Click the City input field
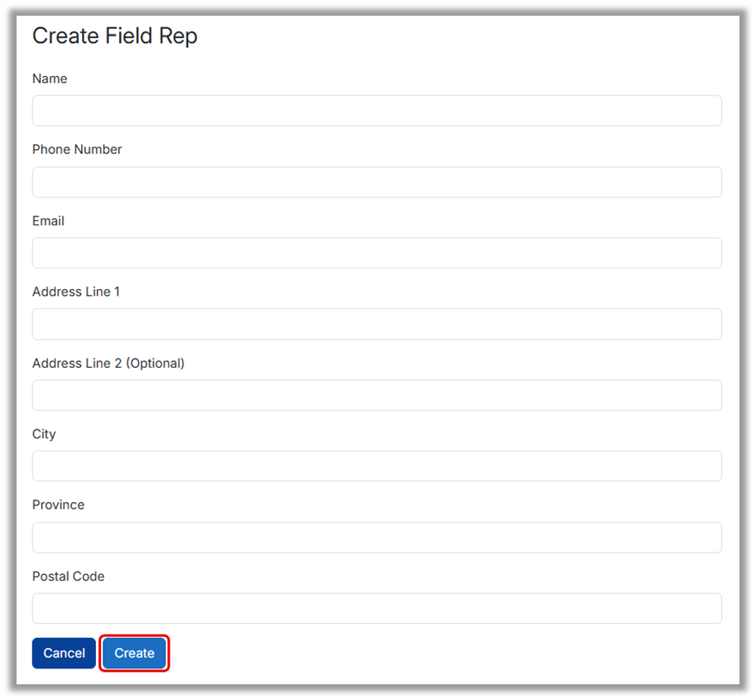This screenshot has width=756, height=700. click(x=377, y=466)
